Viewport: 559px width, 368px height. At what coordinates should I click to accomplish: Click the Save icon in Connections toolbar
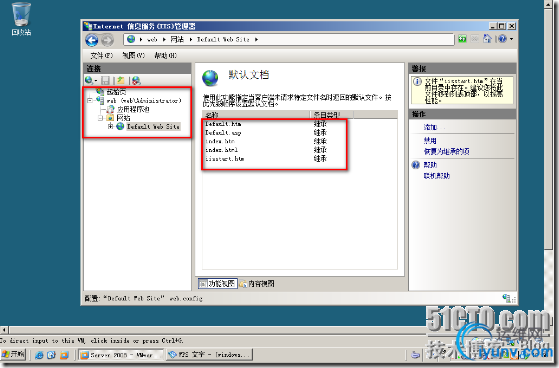105,80
